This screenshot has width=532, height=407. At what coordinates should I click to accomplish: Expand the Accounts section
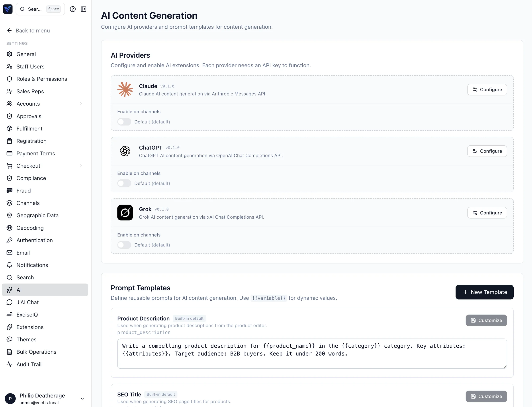click(x=81, y=104)
